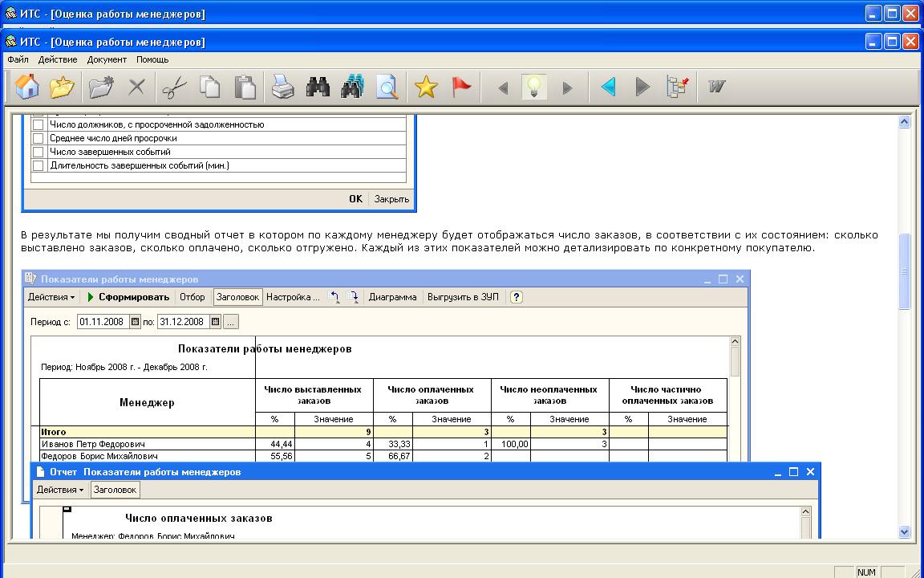
Task: Click the scissors cut icon
Action: tap(173, 87)
